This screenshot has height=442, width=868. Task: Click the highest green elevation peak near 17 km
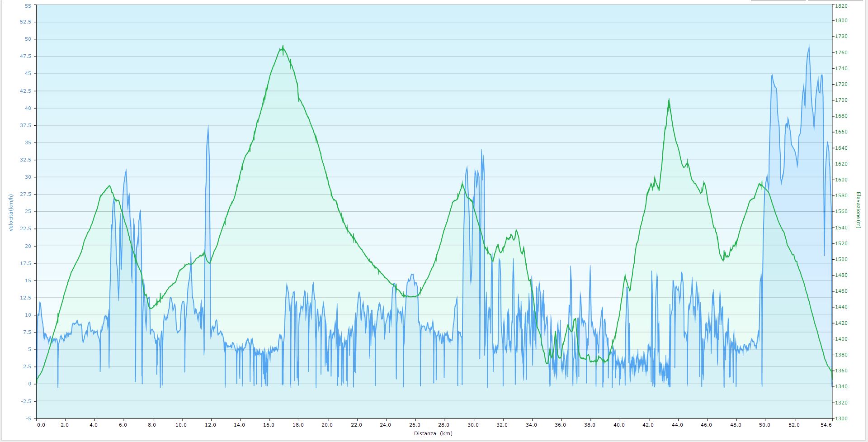coord(283,47)
